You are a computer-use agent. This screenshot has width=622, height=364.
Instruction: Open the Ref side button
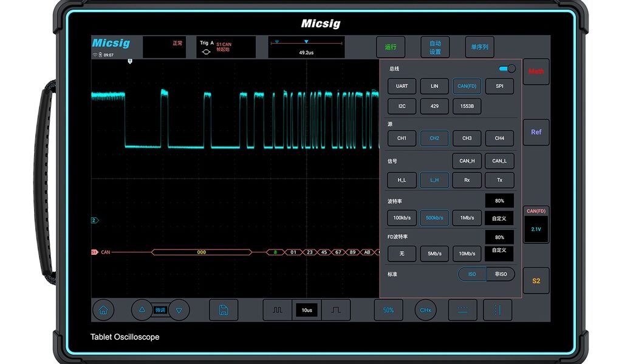coord(536,132)
